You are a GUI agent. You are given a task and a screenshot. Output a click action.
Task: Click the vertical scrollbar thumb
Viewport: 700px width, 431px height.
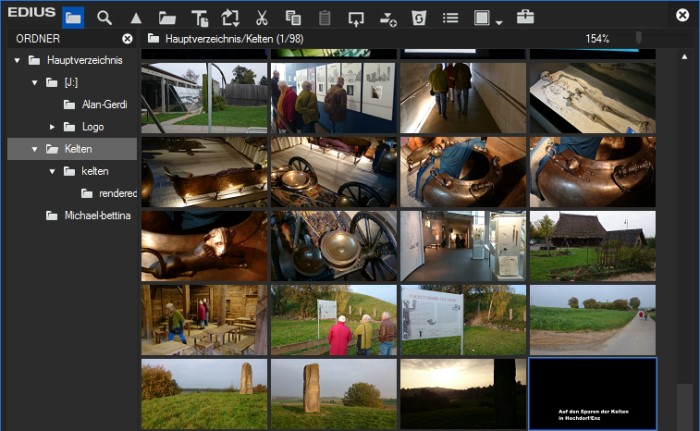(x=684, y=406)
